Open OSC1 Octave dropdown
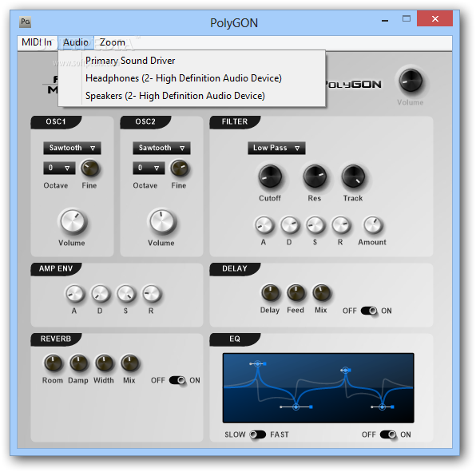The image size is (476, 472). coord(59,168)
